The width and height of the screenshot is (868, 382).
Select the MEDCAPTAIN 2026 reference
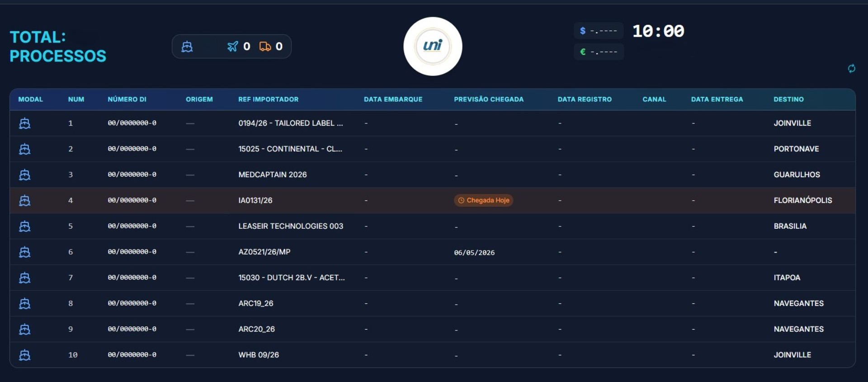click(x=273, y=174)
